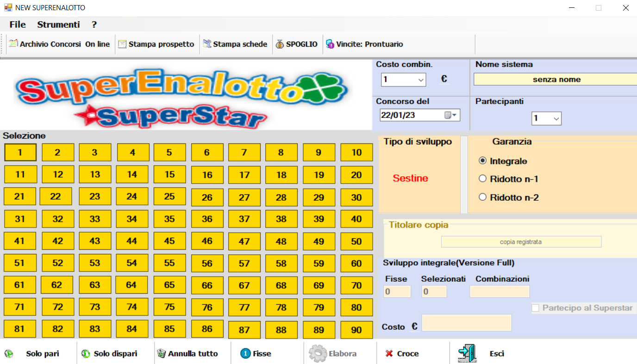Click number 89 button
This screenshot has height=364, width=637.
(319, 330)
